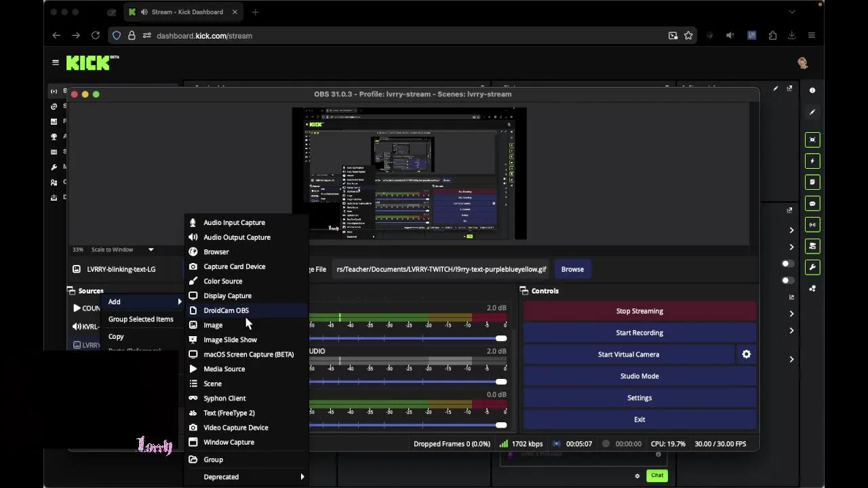Screen dimensions: 868x488
Task: Open virtual camera settings gear in OBS
Action: point(746,354)
